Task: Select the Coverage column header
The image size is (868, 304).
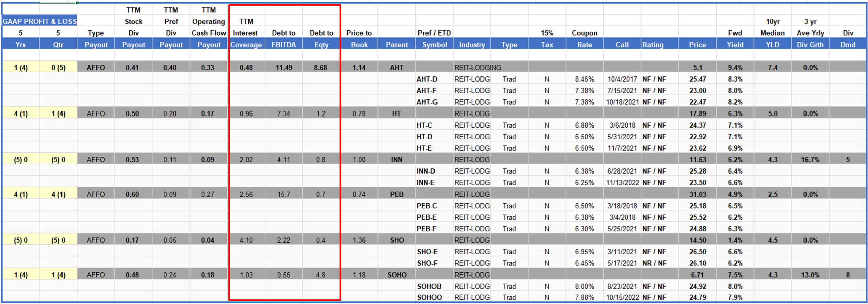Action: coord(246,45)
